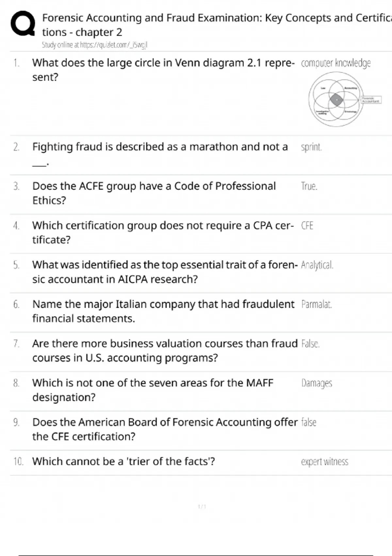392x556 pixels.
Task: Click the American Board of Forensic Accounting question
Action: coord(165,429)
